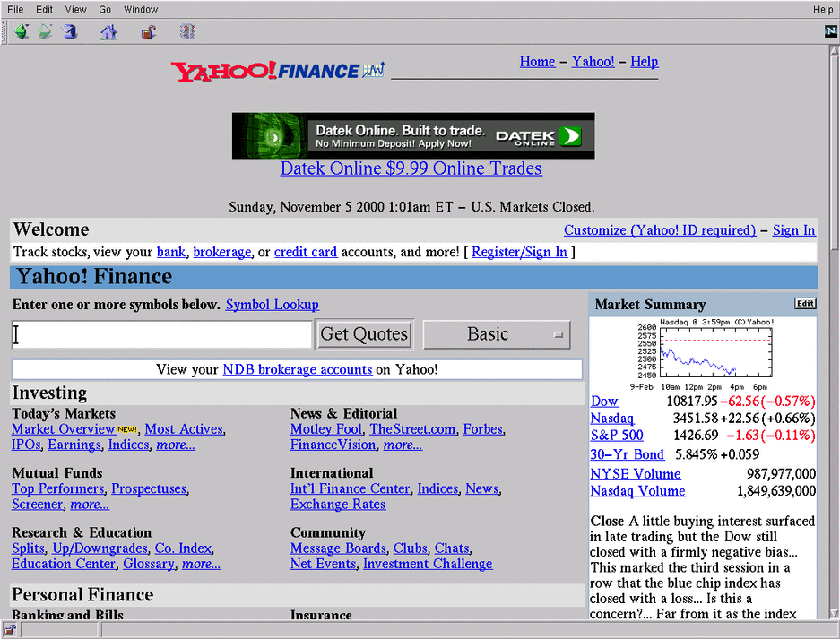The image size is (840, 639).
Task: Open Customize (Yahoo! ID required) link
Action: (660, 230)
